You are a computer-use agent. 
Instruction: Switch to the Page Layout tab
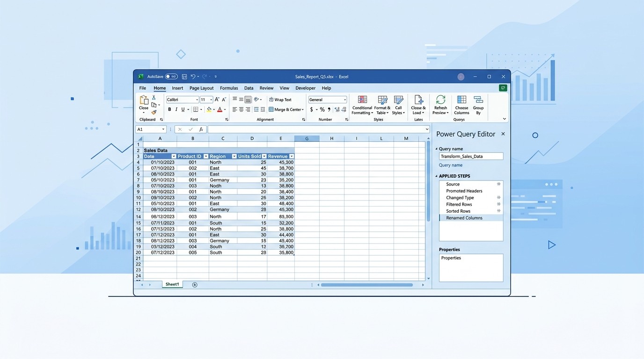(x=201, y=88)
